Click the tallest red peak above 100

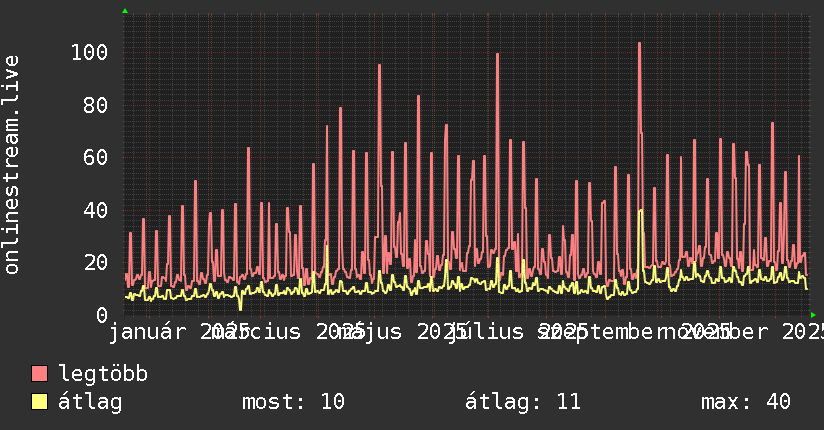click(x=639, y=44)
